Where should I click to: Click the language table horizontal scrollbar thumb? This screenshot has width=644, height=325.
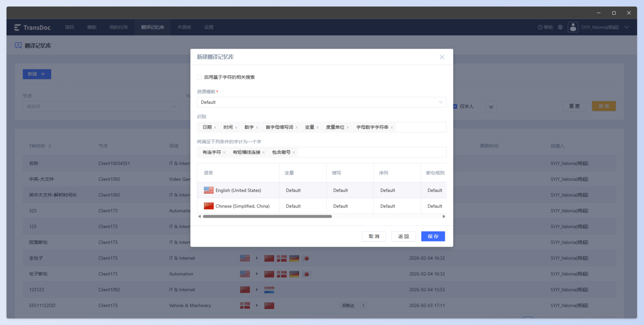click(267, 216)
